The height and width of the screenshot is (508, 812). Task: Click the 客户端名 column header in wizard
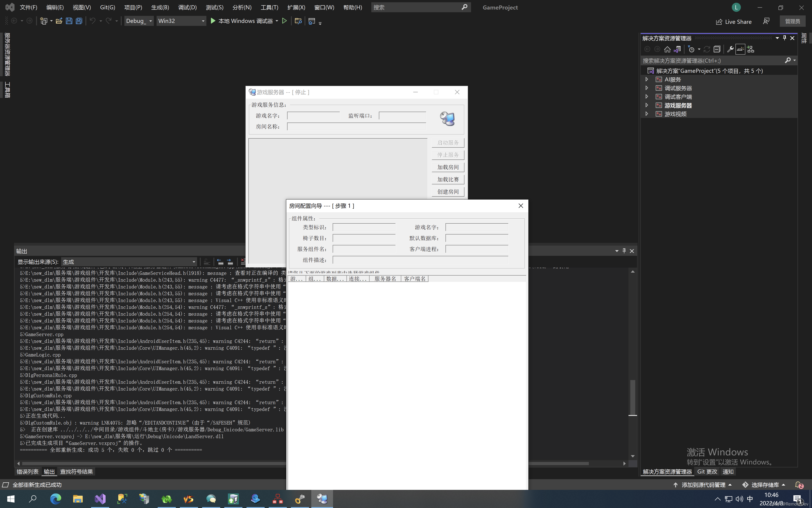pos(415,279)
